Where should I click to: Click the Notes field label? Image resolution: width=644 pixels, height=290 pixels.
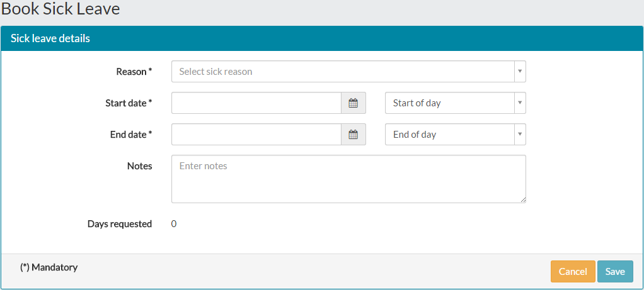(x=139, y=166)
